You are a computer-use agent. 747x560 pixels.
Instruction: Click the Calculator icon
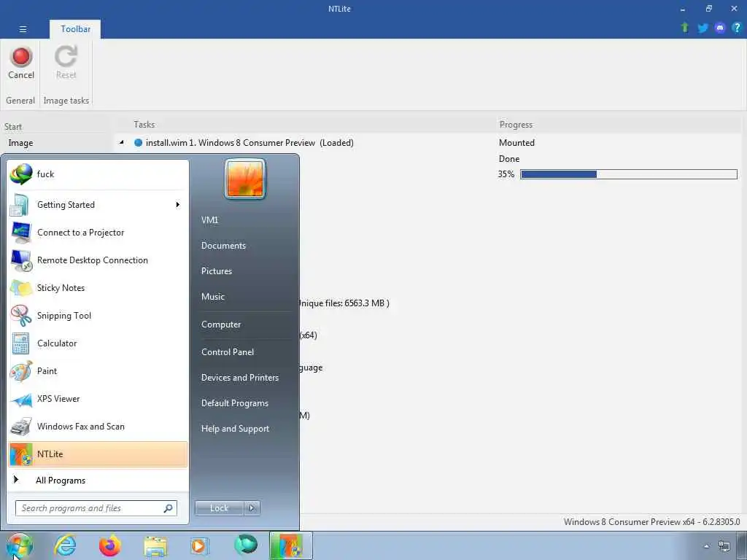[20, 343]
